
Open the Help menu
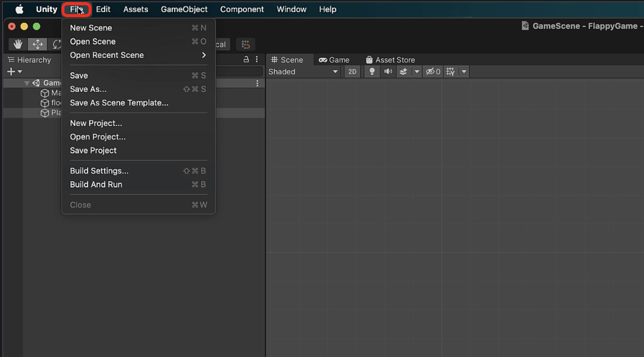(328, 9)
